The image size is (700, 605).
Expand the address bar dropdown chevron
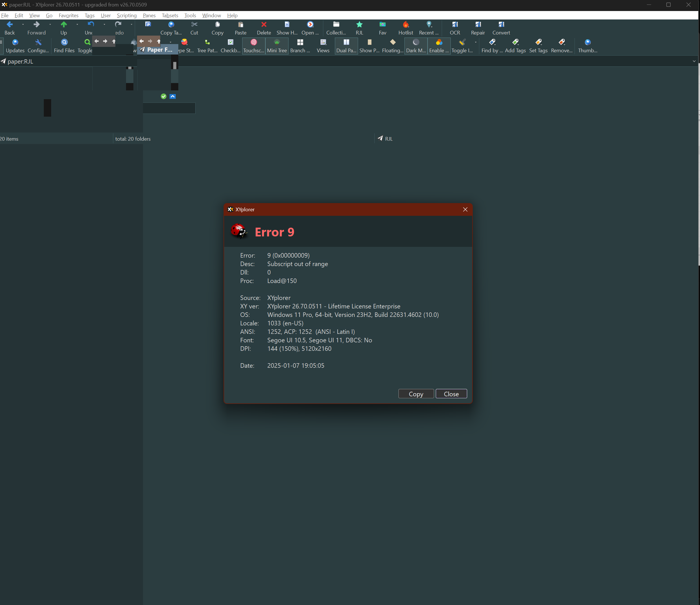pos(694,62)
